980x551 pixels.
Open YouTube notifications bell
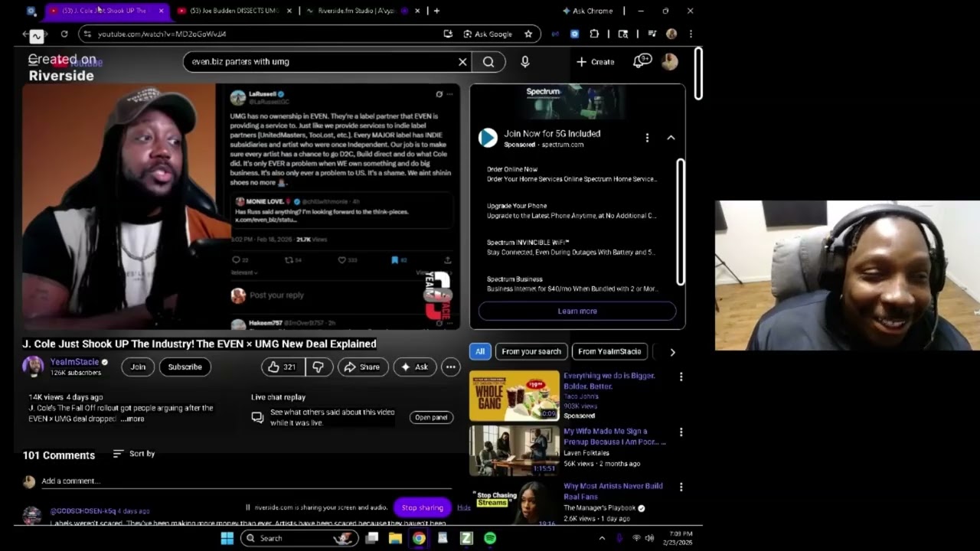[642, 61]
